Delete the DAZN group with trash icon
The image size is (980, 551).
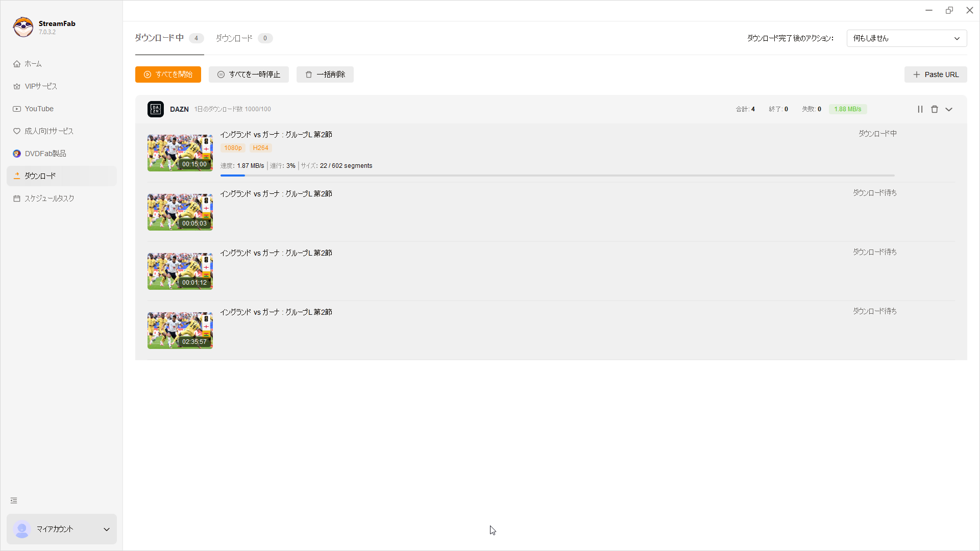[935, 109]
